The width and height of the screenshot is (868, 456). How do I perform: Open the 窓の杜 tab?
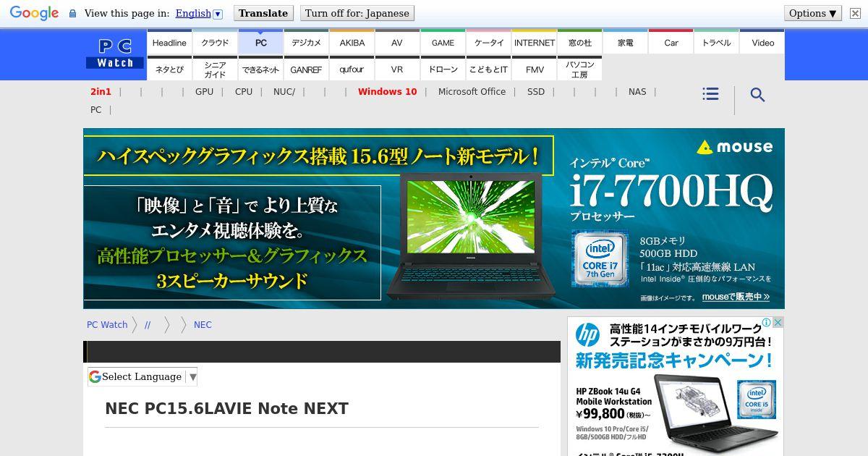[579, 43]
